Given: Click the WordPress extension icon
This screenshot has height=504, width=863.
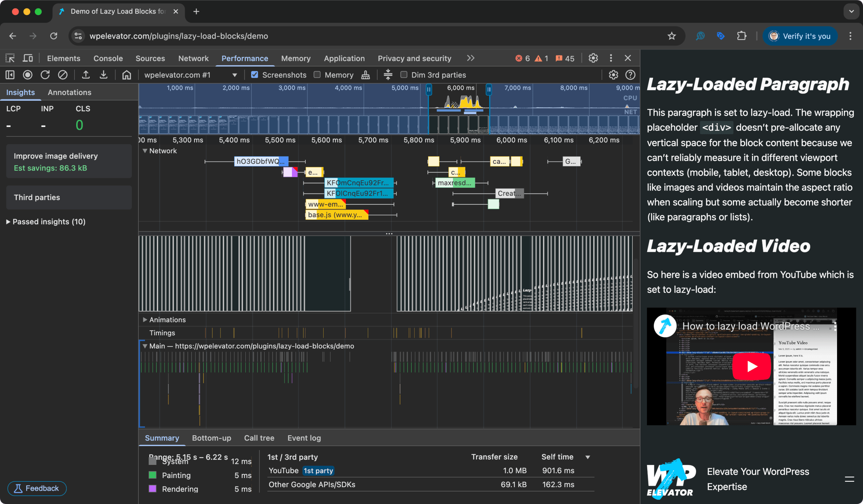Looking at the screenshot, I should click(x=700, y=36).
